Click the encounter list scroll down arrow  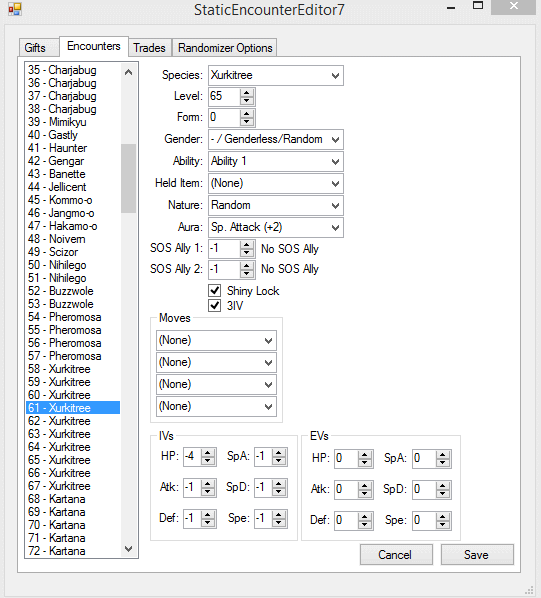pyautogui.click(x=128, y=549)
